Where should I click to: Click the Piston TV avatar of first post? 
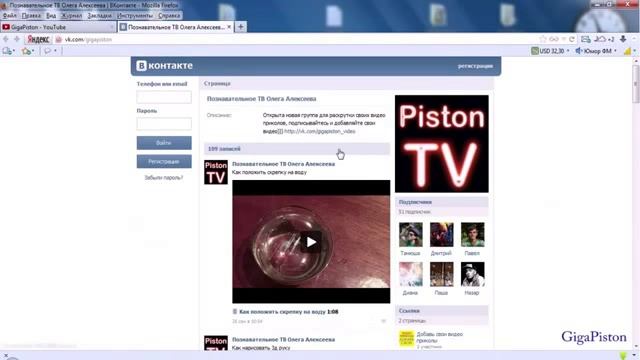point(216,172)
